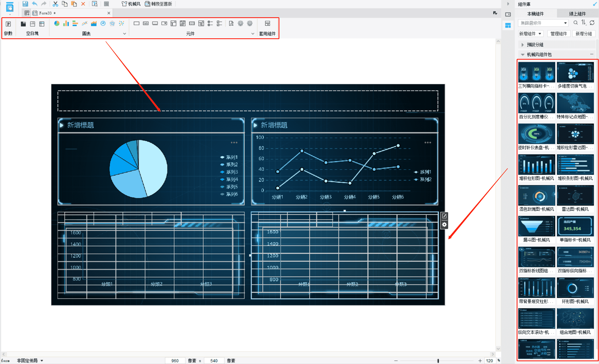The width and height of the screenshot is (599, 364).
Task: Click the 轉換至舊版 button
Action: coord(158,4)
